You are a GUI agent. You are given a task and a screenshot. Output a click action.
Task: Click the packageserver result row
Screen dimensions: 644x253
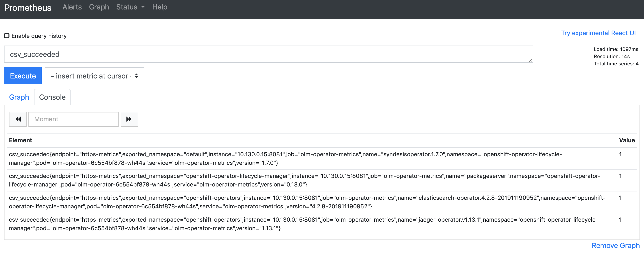coord(304,180)
